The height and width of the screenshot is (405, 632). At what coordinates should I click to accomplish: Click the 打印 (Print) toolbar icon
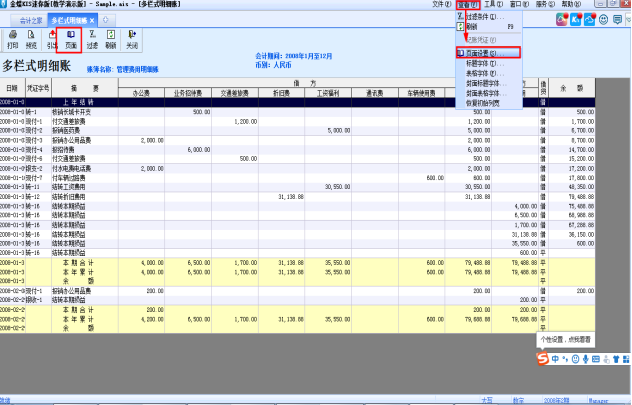click(x=12, y=40)
